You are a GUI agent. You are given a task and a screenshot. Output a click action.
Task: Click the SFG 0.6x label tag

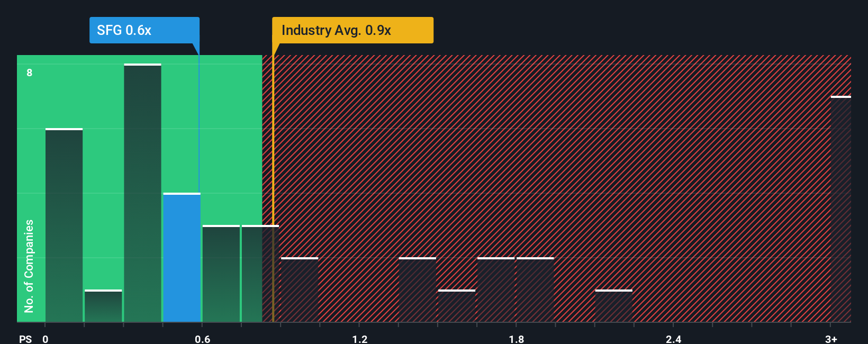[x=144, y=30]
